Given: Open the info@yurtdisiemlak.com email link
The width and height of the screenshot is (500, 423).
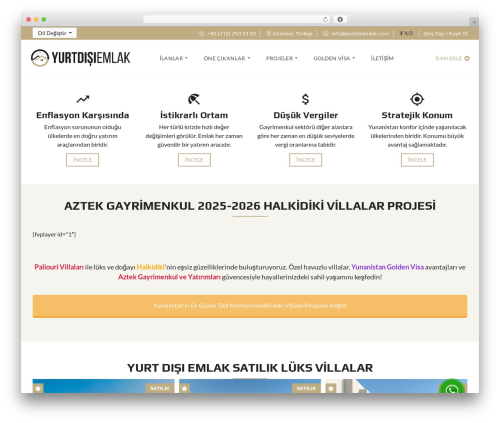Looking at the screenshot, I should click(360, 34).
